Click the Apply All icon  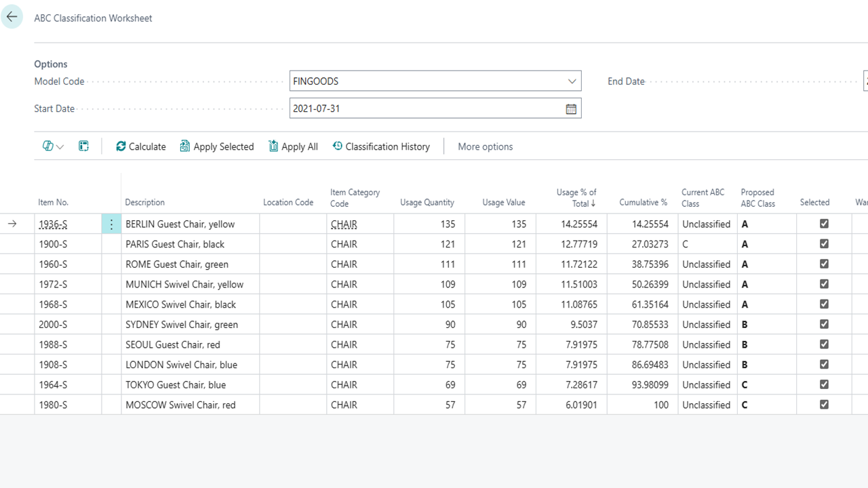273,146
